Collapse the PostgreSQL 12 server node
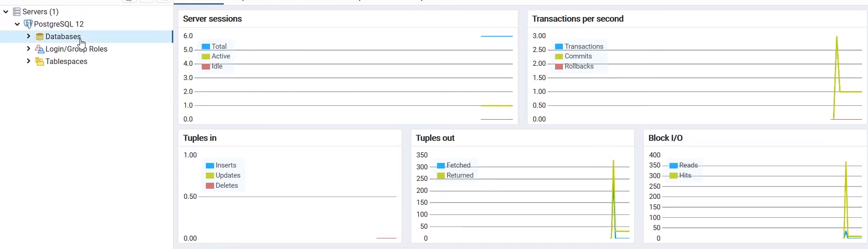This screenshot has height=249, width=868. coord(17,24)
